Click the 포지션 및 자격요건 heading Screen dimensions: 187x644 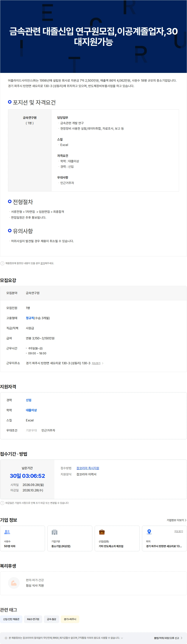pyautogui.click(x=34, y=102)
